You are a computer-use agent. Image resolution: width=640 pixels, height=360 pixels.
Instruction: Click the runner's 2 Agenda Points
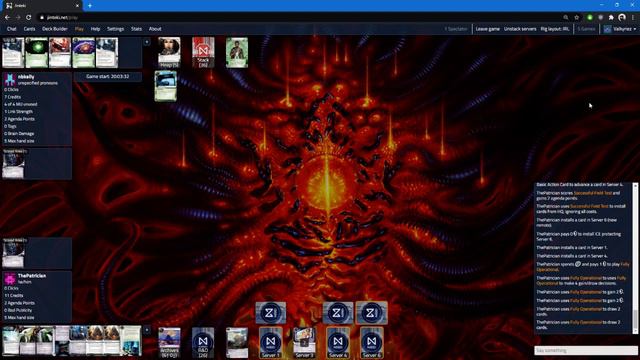point(20,119)
